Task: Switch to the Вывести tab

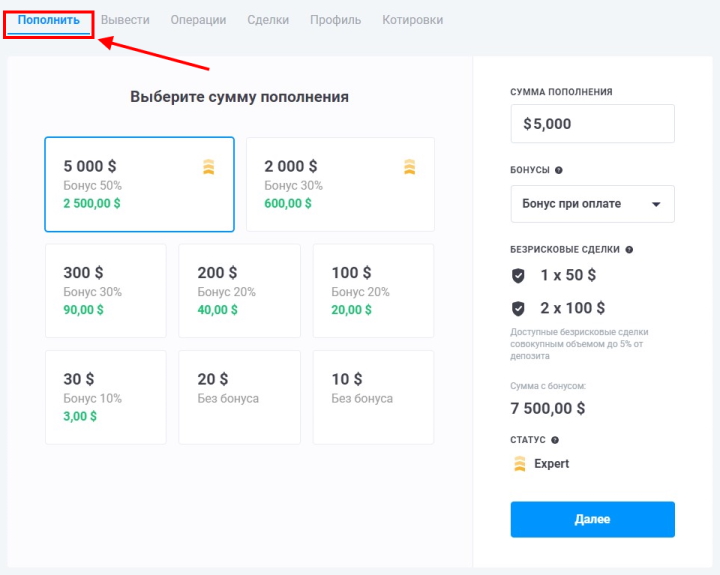Action: tap(125, 20)
